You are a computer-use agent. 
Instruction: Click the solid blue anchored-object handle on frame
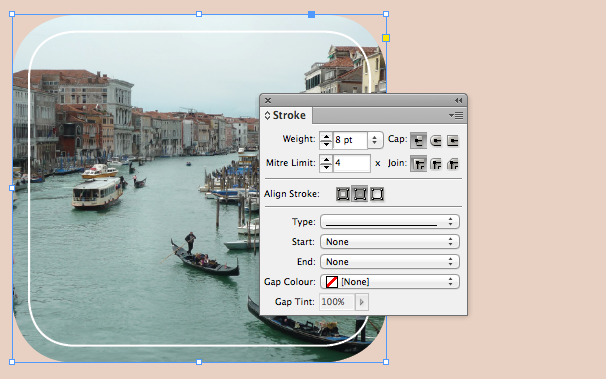point(312,14)
